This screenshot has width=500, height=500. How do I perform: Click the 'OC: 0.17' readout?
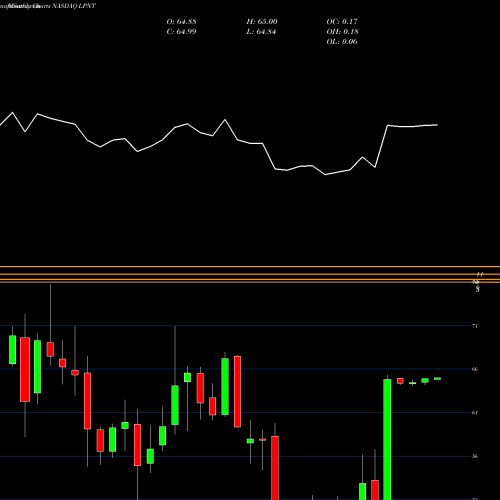point(342,22)
